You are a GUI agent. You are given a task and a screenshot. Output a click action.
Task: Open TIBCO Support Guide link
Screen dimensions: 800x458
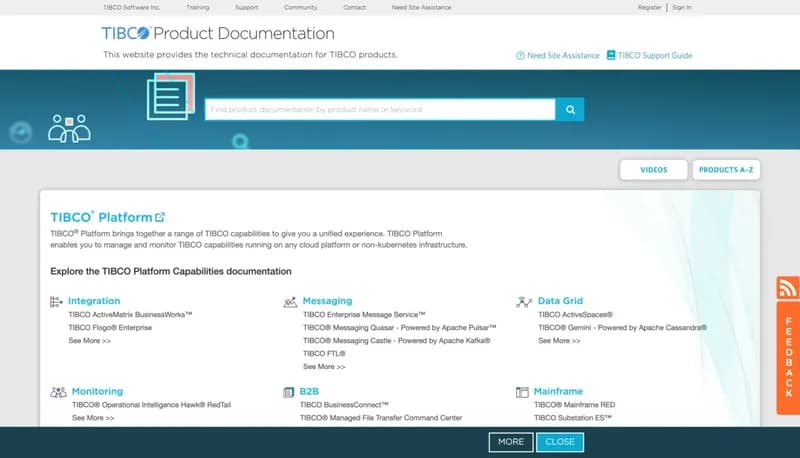click(655, 56)
